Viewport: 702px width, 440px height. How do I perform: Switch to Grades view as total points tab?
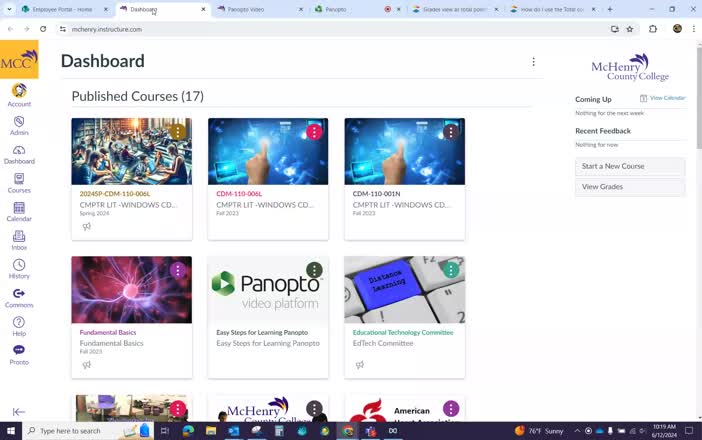[x=454, y=9]
